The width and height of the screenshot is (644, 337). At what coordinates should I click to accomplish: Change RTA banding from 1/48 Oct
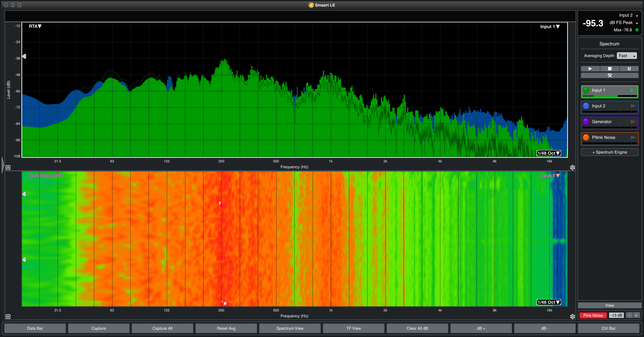coord(549,153)
